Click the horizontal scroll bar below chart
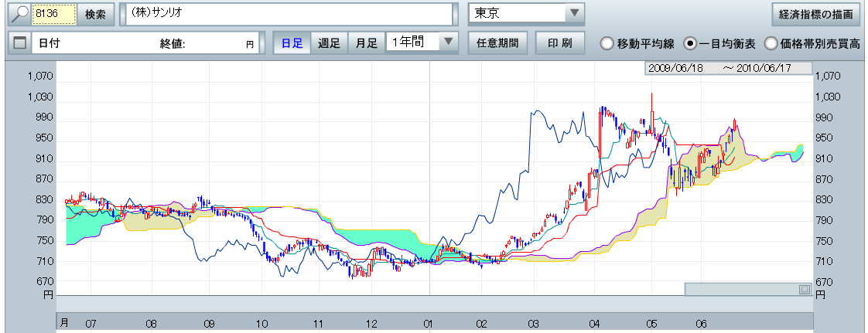Screen dimensions: 868x333 point(741,290)
